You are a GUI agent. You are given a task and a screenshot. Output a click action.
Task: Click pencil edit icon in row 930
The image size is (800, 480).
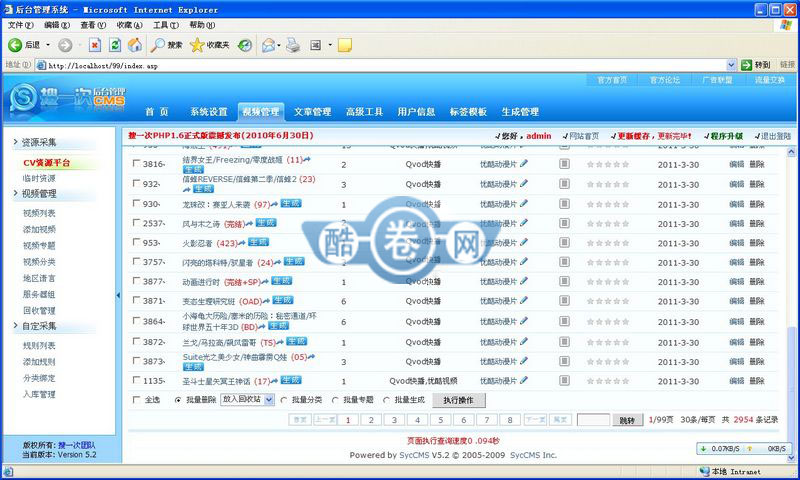(523, 204)
